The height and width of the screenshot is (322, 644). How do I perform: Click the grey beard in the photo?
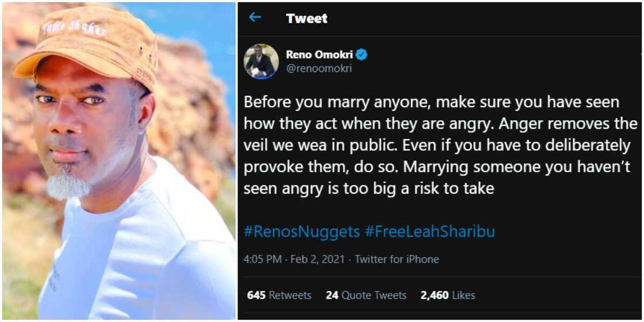point(68,184)
